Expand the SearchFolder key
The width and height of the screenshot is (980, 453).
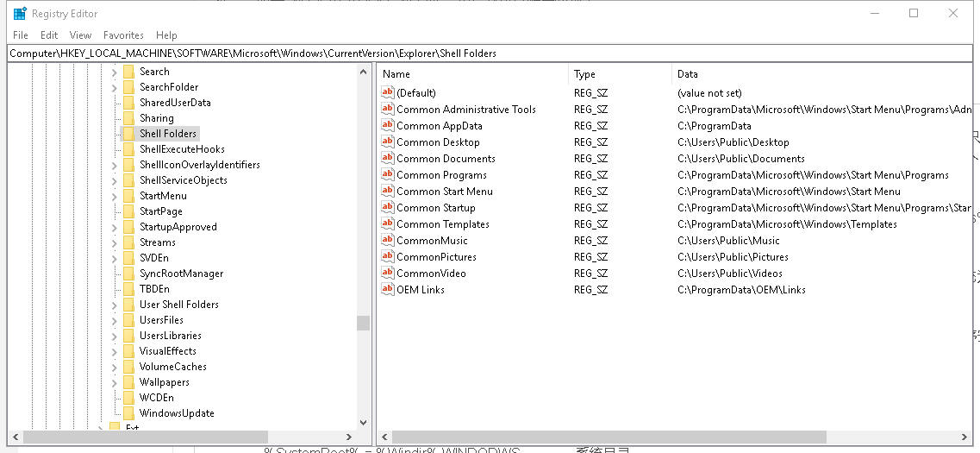tap(115, 88)
